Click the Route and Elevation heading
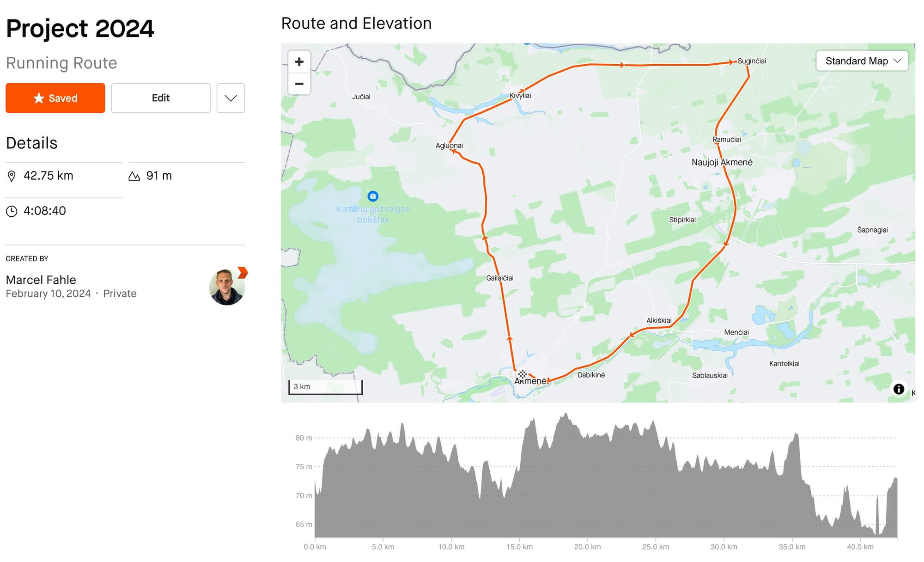 (x=356, y=23)
